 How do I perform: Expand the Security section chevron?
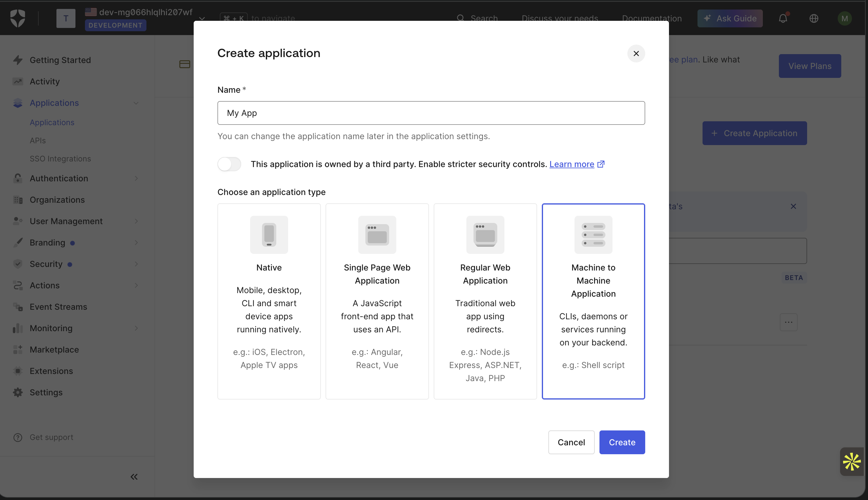[136, 264]
